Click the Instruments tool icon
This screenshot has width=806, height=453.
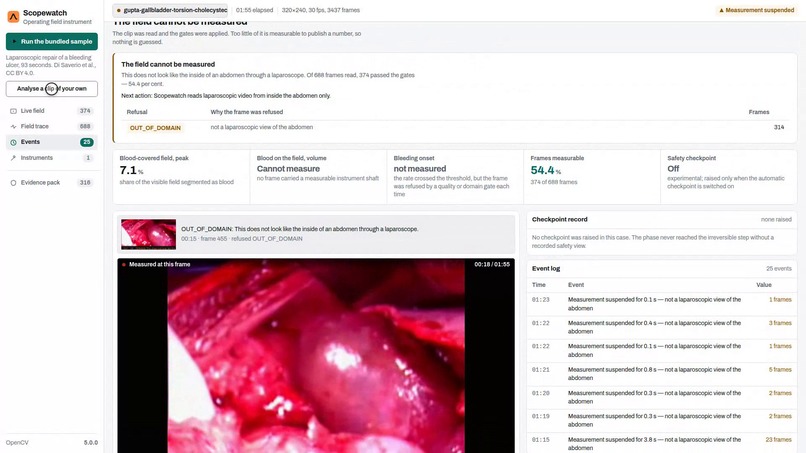coord(13,158)
